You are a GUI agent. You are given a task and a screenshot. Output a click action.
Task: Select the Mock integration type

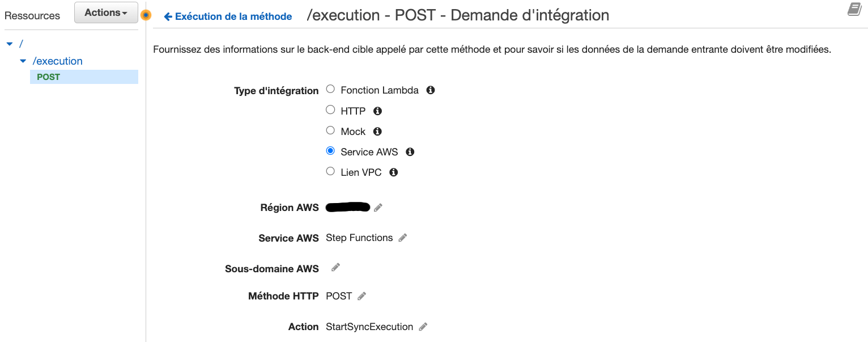point(330,130)
